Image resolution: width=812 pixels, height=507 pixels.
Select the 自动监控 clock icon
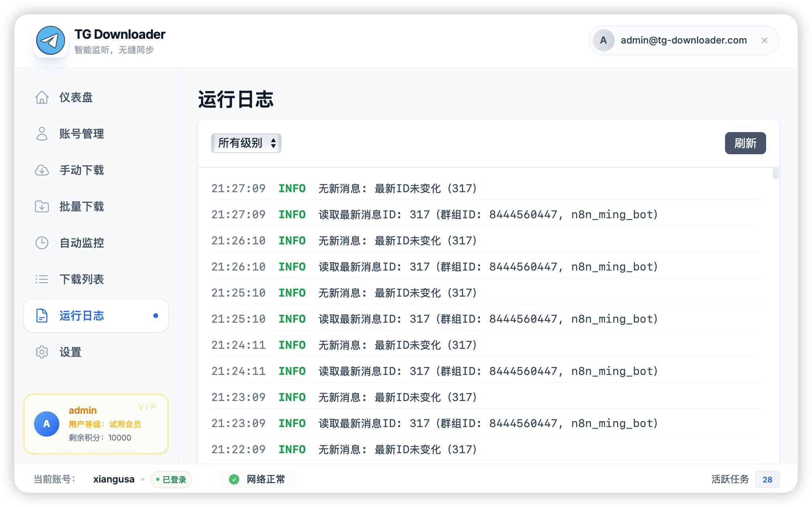[42, 243]
